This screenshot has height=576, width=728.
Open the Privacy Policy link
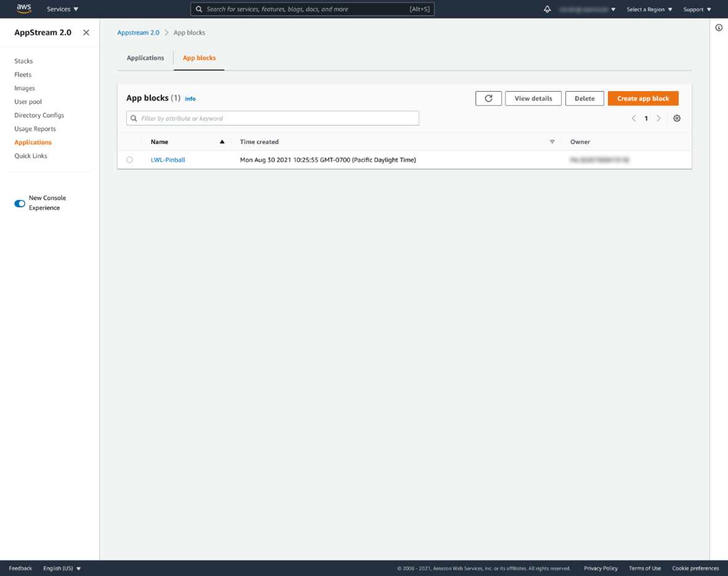tap(601, 568)
